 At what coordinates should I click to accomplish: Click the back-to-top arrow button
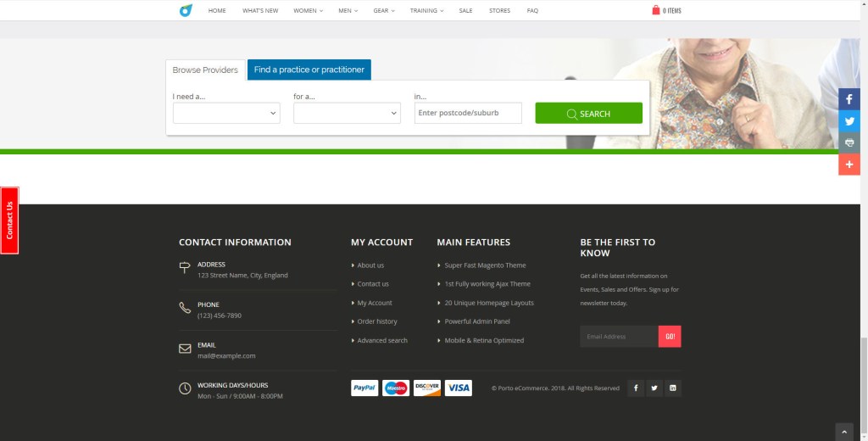[x=843, y=432]
